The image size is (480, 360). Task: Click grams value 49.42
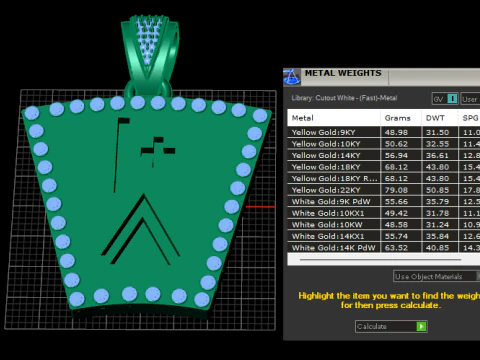coord(396,213)
